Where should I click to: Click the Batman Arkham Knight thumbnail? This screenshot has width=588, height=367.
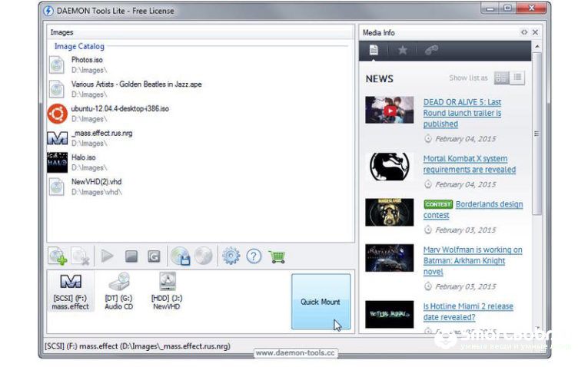390,258
